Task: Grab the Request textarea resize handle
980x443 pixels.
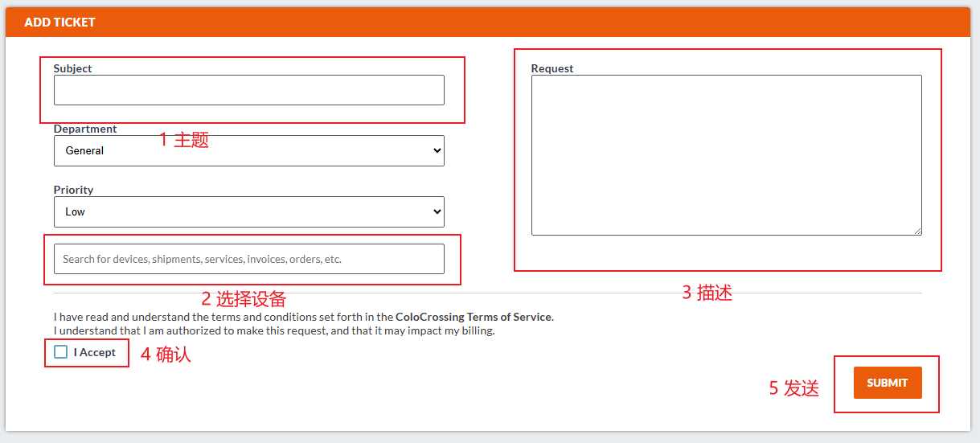Action: pyautogui.click(x=917, y=231)
